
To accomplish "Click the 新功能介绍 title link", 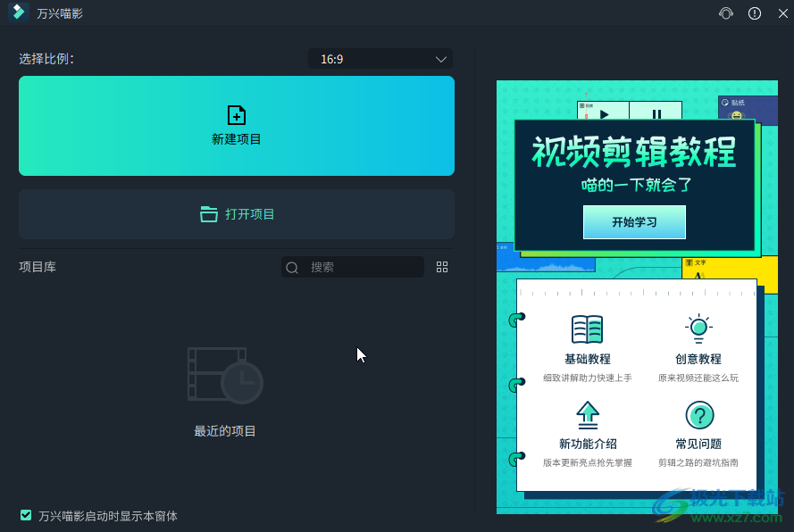I will point(588,444).
